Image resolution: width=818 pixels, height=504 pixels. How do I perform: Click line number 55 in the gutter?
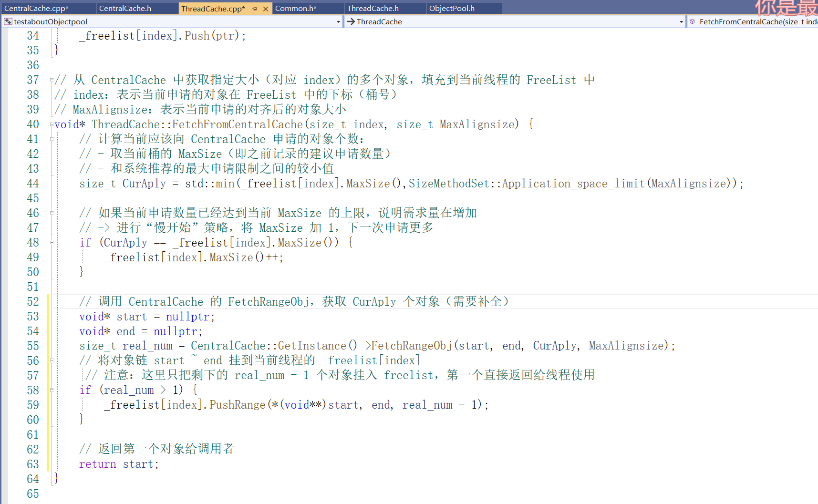(33, 346)
